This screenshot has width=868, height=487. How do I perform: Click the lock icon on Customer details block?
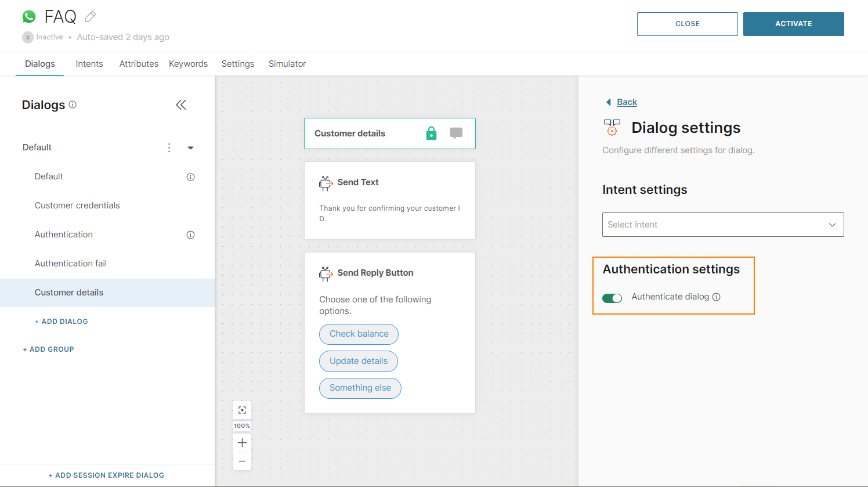pyautogui.click(x=431, y=133)
